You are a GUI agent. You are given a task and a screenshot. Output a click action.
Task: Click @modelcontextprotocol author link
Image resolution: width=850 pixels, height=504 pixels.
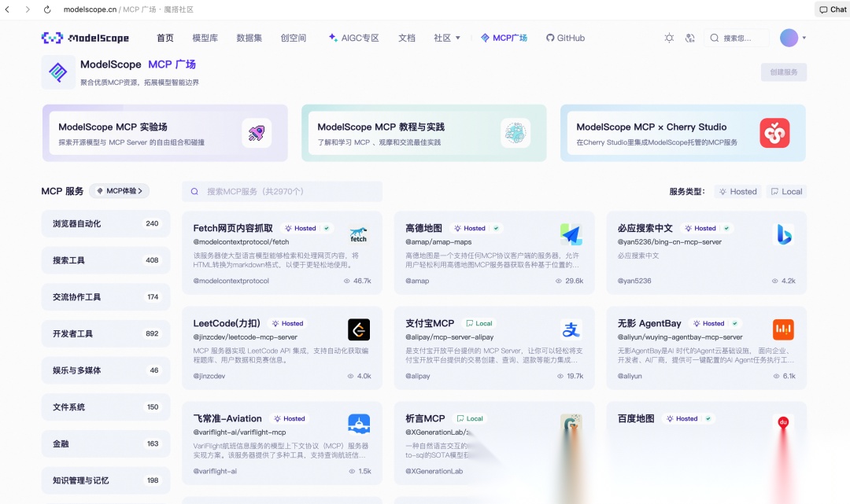[231, 281]
